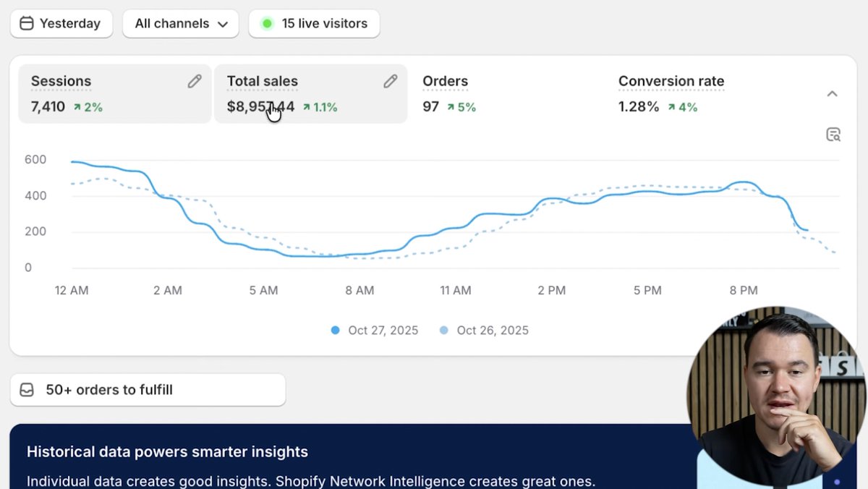
Task: Select the 8 AM axis label on the chart
Action: pyautogui.click(x=359, y=290)
